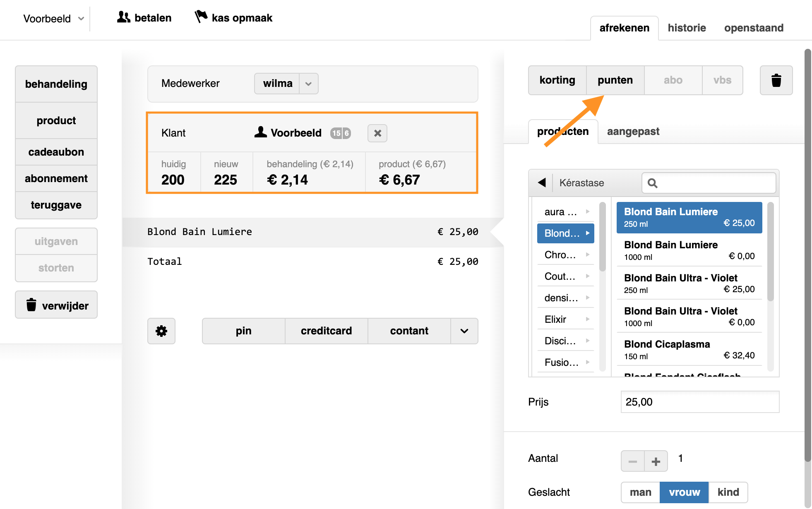This screenshot has width=812, height=509.
Task: Click the trash icon next to vbs
Action: [x=776, y=80]
